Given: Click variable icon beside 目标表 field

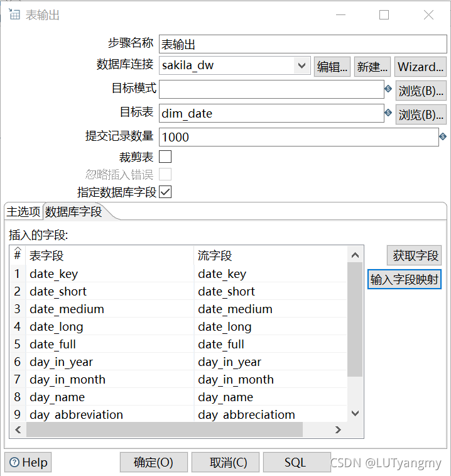Looking at the screenshot, I should point(388,113).
